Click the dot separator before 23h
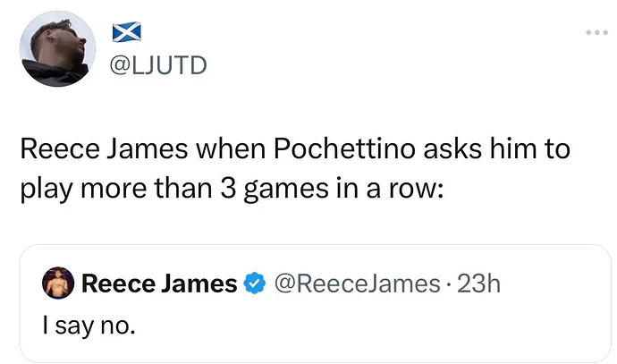 click(x=449, y=284)
